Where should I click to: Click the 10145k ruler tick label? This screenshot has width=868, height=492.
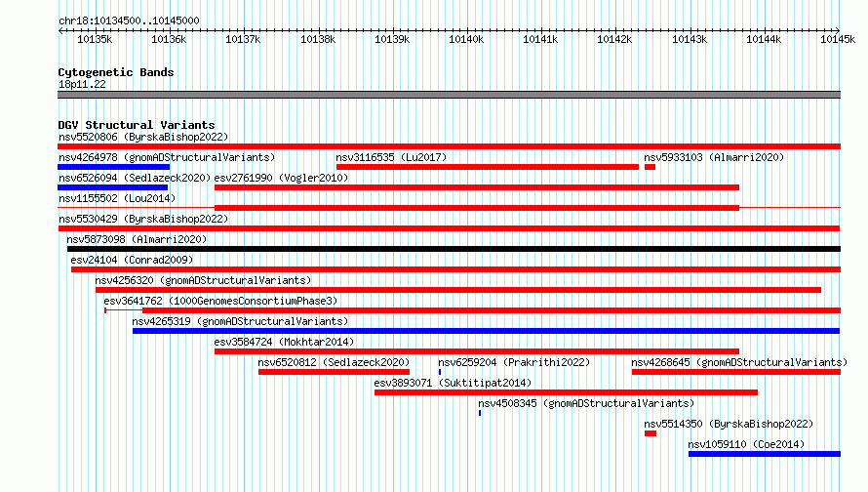[838, 39]
